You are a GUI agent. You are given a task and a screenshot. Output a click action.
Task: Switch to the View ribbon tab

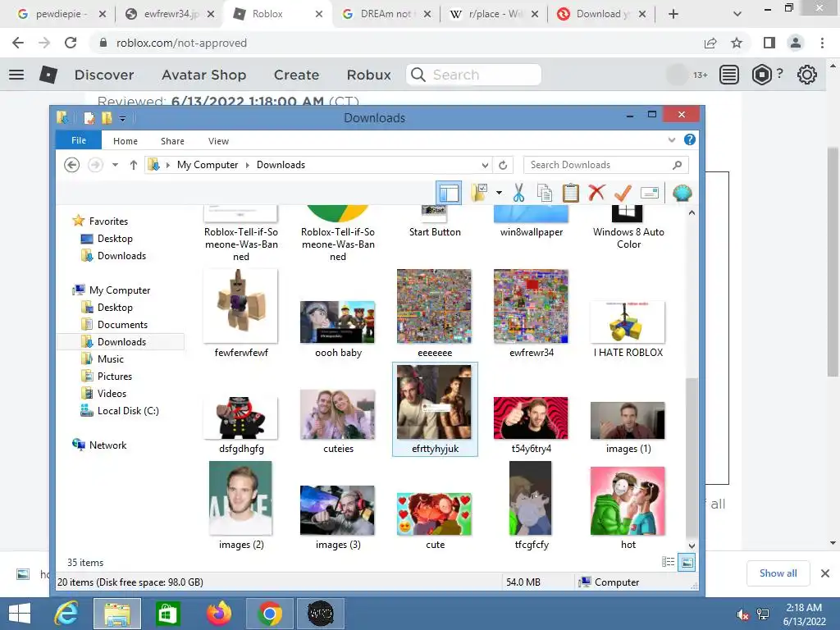coord(218,141)
